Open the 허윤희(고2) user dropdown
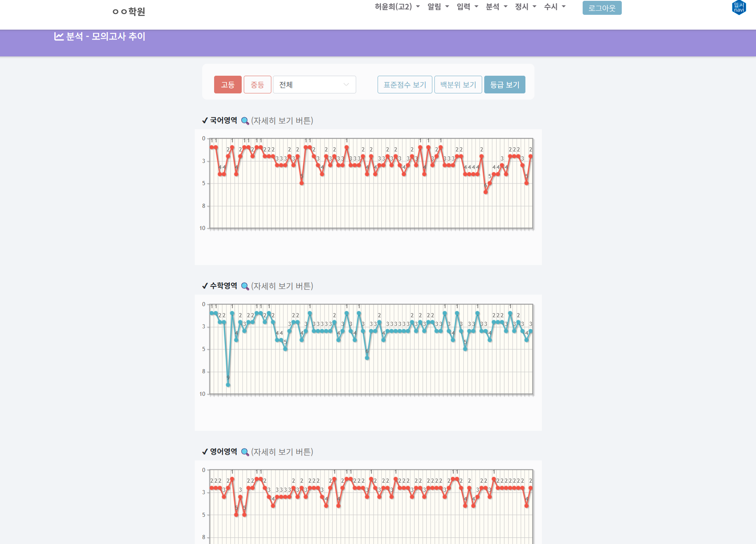Image resolution: width=756 pixels, height=544 pixels. pyautogui.click(x=397, y=7)
